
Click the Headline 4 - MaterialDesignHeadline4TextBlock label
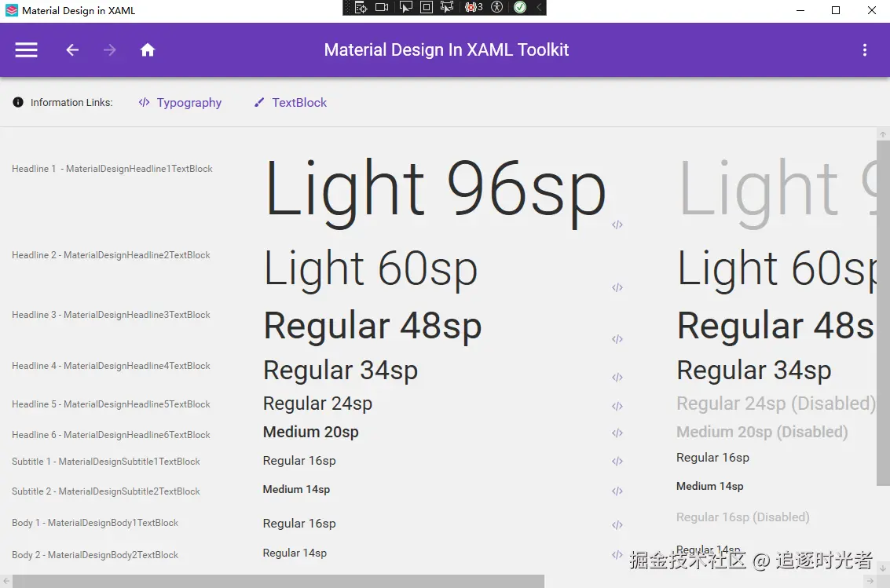point(111,366)
